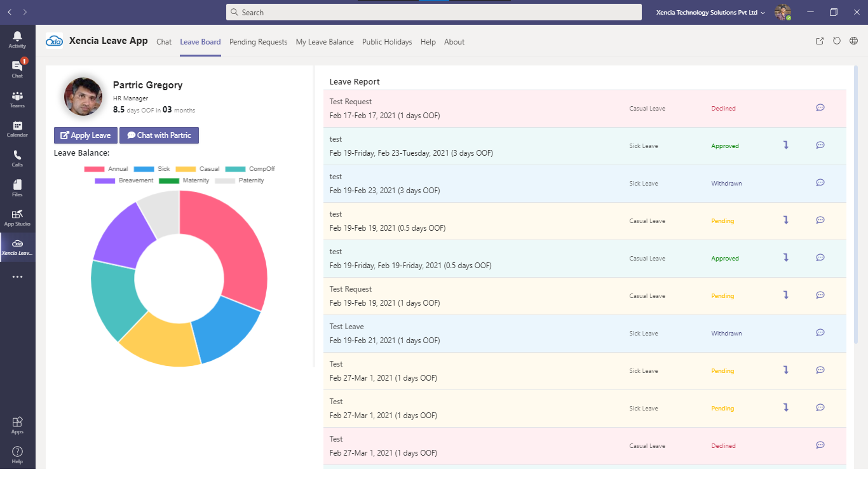Click the Apply Leave button

(x=85, y=135)
